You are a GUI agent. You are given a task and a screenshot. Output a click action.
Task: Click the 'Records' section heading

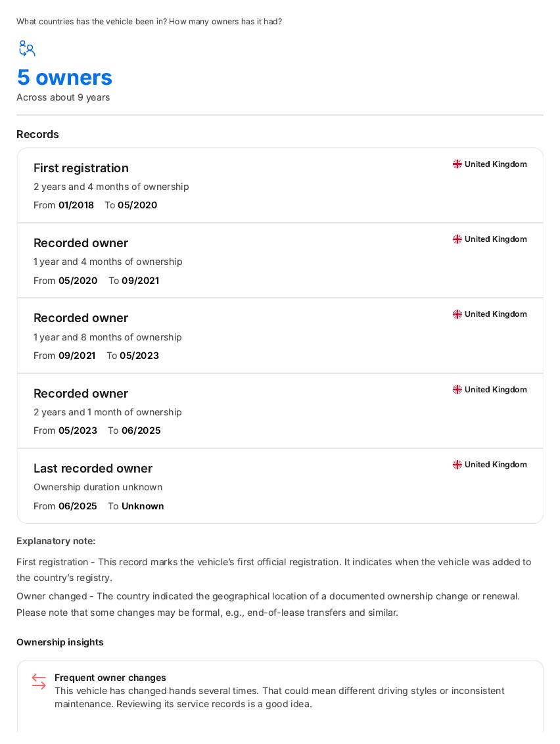[37, 134]
